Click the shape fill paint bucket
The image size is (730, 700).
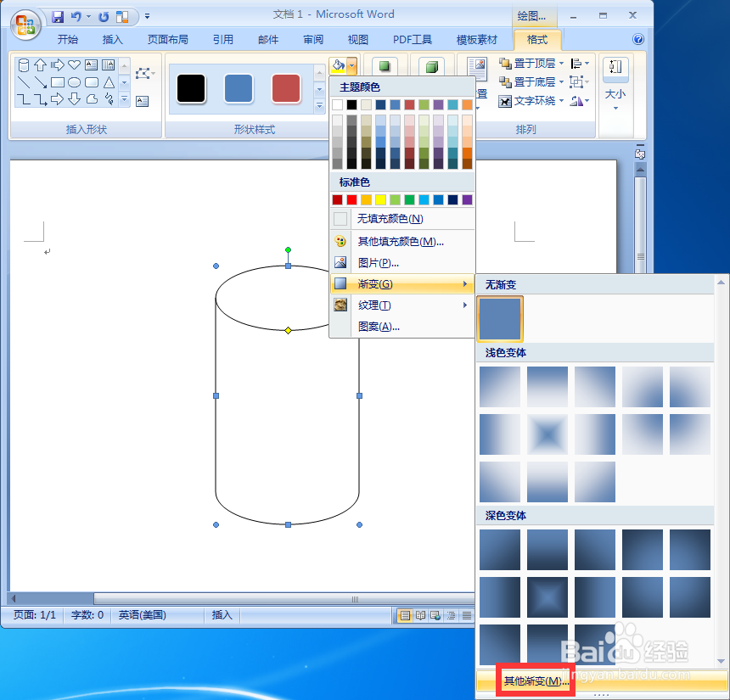(338, 66)
